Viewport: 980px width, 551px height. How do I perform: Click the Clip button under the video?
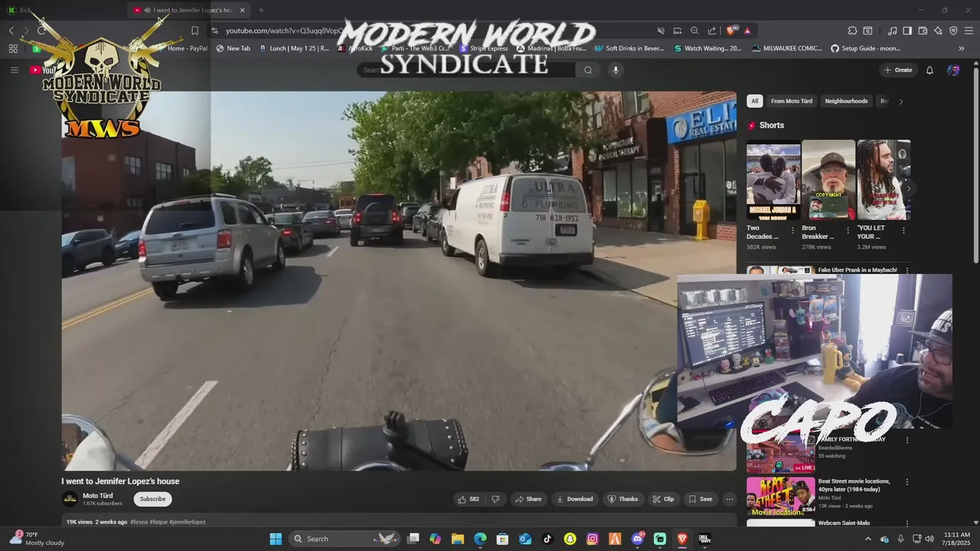point(663,499)
